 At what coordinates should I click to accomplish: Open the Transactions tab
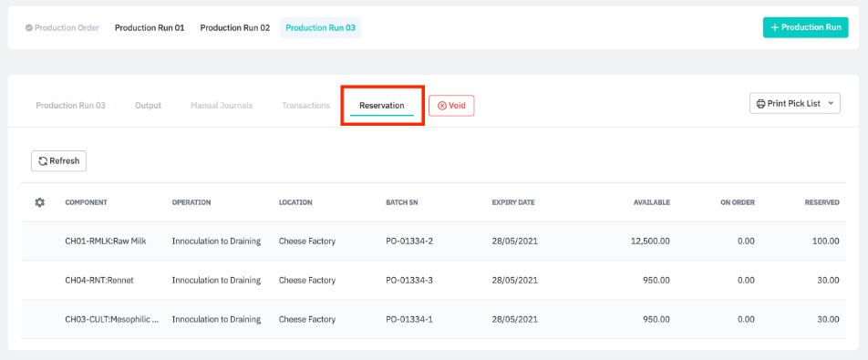pyautogui.click(x=305, y=105)
